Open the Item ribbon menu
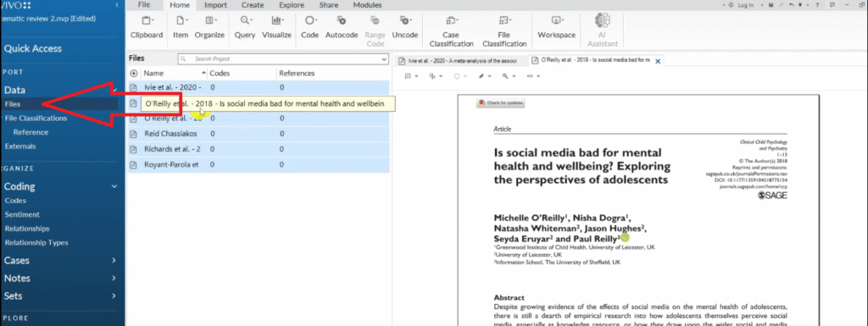 (181, 27)
